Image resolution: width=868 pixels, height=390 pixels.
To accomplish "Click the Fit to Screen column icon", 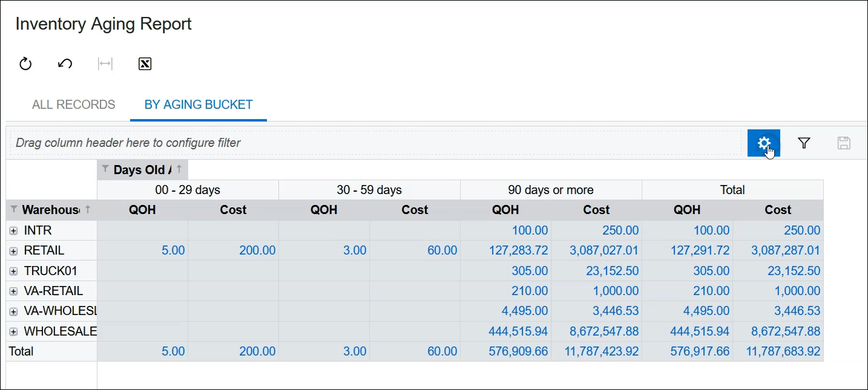I will pos(105,63).
